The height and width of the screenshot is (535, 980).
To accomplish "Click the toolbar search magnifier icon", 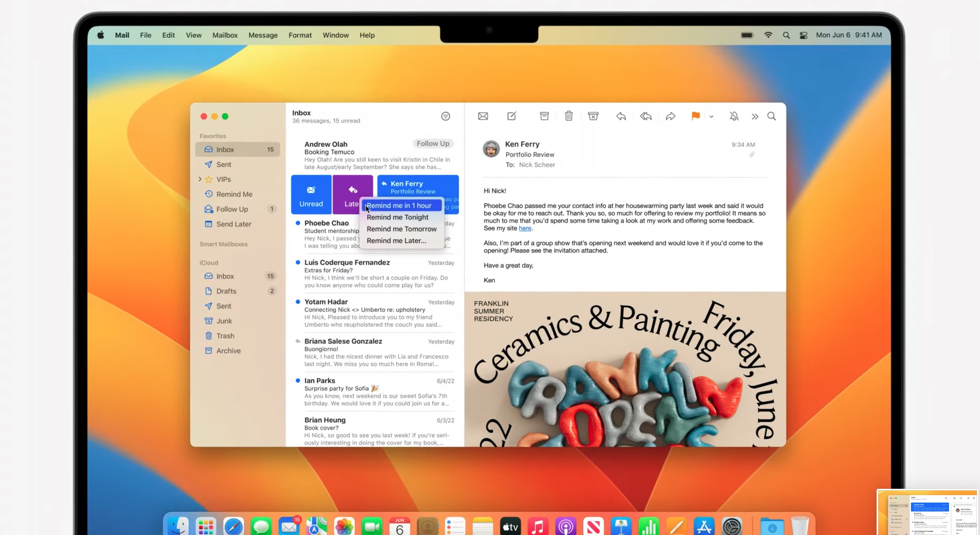I will pyautogui.click(x=771, y=116).
